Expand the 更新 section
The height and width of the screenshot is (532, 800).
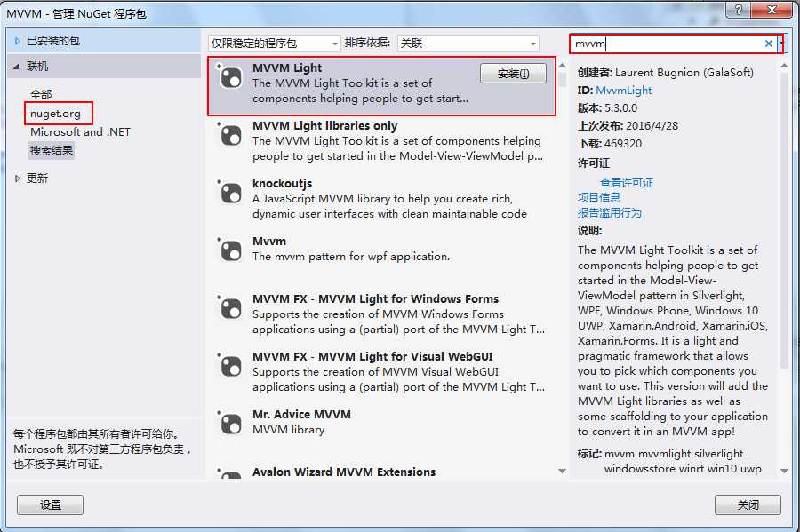17,179
